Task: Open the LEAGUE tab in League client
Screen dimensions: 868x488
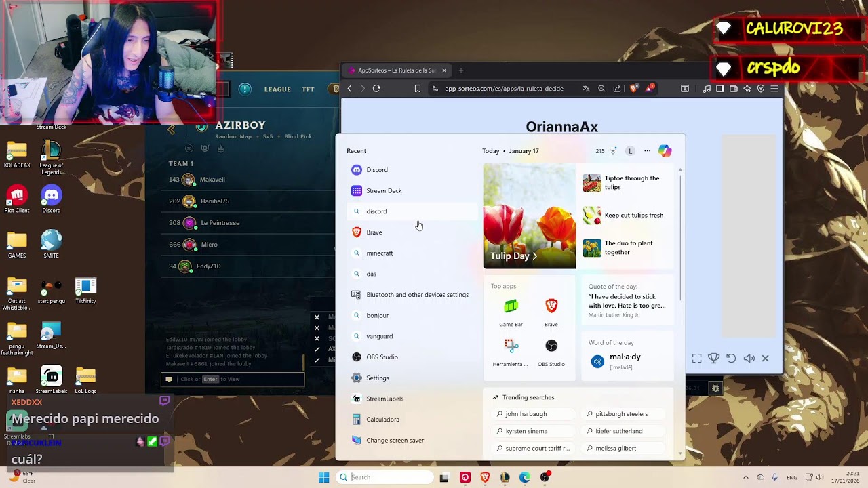Action: (277, 89)
